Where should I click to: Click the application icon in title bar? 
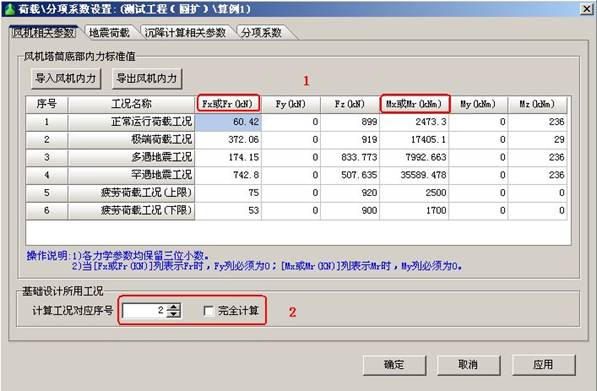point(9,9)
